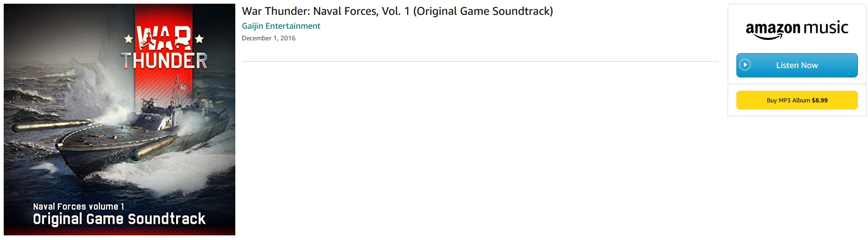This screenshot has height=240, width=868.
Task: Click the red WAR lettering on the cover
Action: coord(164,38)
